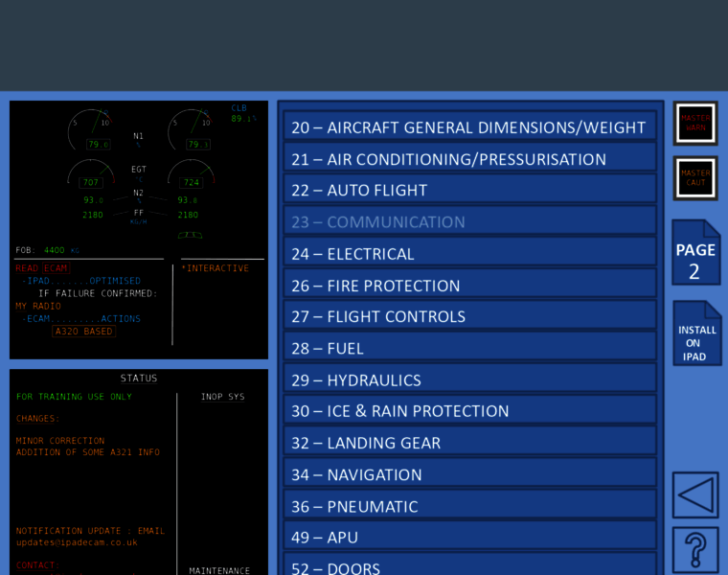Open 30 – Ice & Rain Protection
The image size is (728, 575).
[x=469, y=411]
